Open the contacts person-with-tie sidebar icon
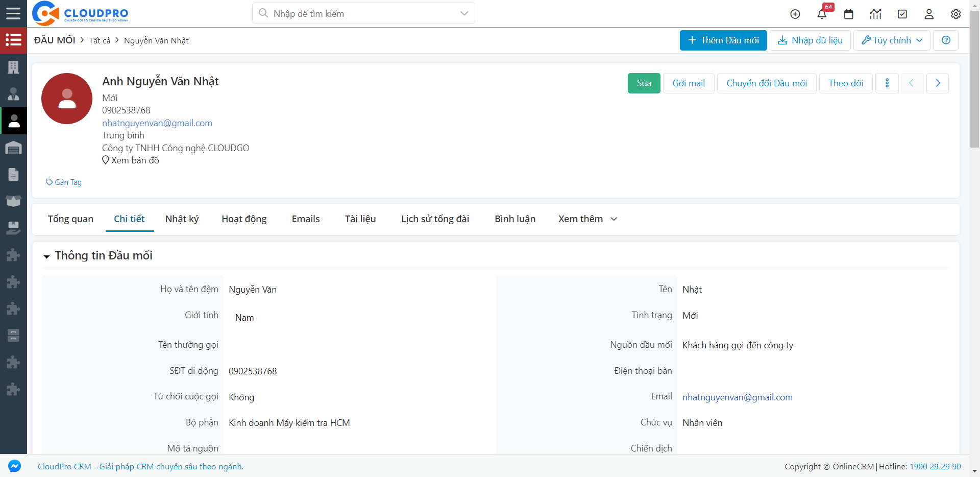 [x=13, y=94]
